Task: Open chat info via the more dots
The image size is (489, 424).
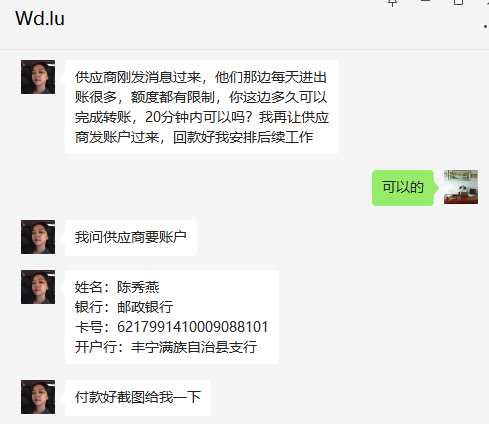Action: pyautogui.click(x=486, y=26)
